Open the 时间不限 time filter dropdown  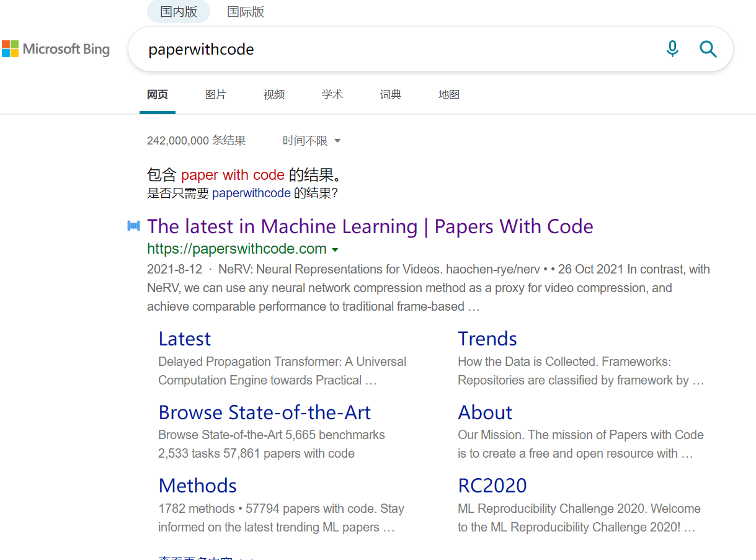point(312,141)
